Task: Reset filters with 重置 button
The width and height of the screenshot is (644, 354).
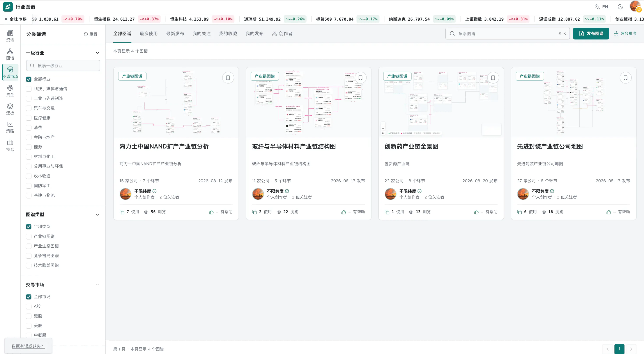Action: click(x=90, y=34)
